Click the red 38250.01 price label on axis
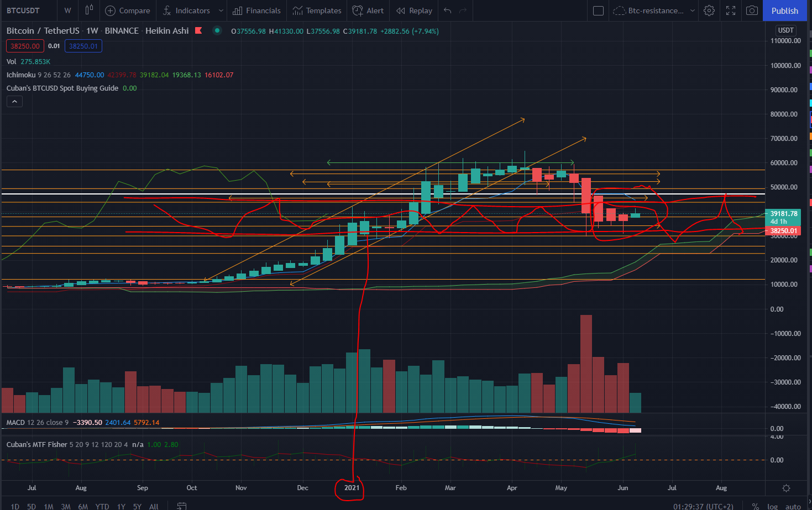The height and width of the screenshot is (510, 812). (784, 231)
